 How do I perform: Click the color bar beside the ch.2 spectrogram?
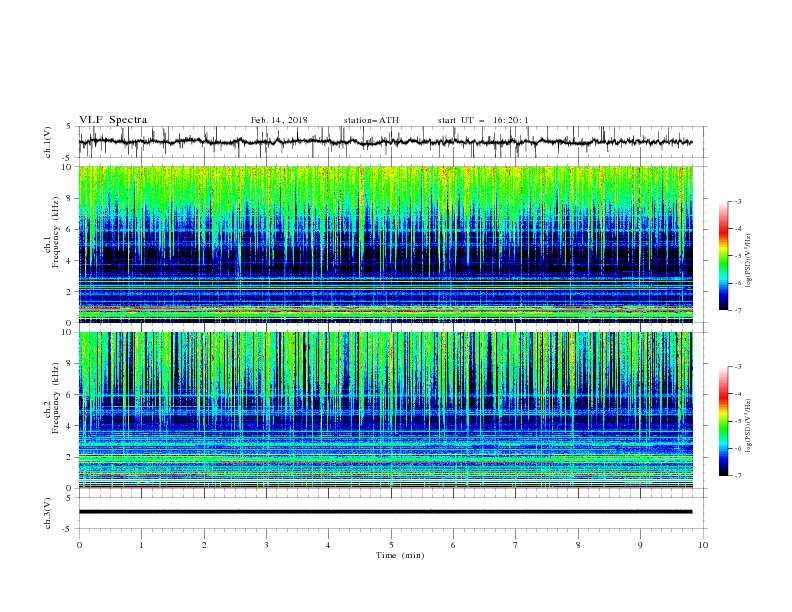723,421
